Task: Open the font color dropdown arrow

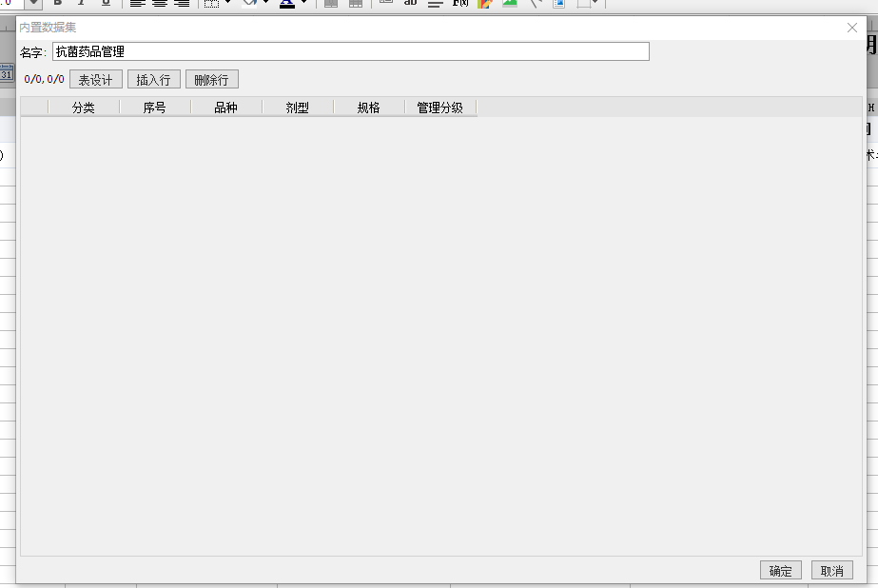Action: tap(304, 2)
